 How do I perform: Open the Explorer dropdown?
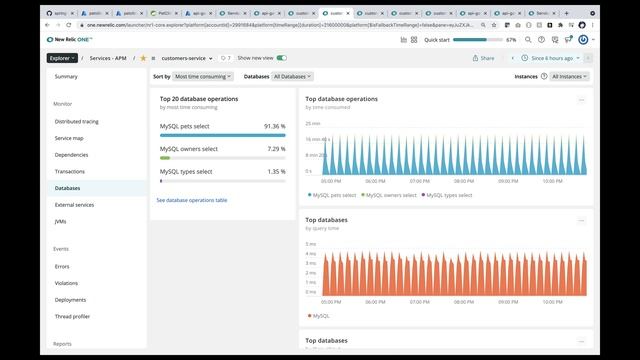(x=62, y=58)
